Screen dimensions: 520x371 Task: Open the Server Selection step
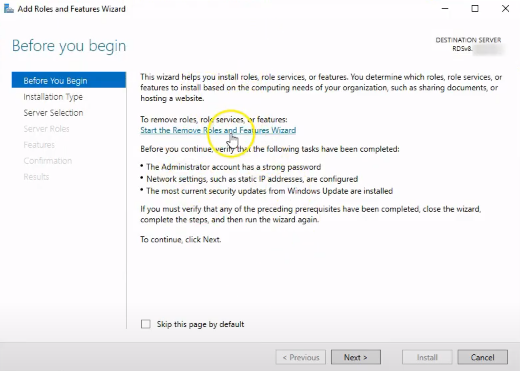pyautogui.click(x=53, y=113)
